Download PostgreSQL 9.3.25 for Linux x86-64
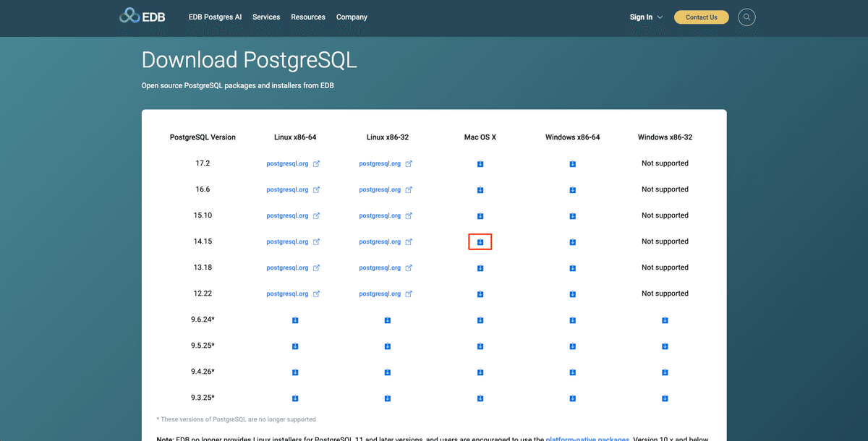The height and width of the screenshot is (441, 868). point(295,398)
